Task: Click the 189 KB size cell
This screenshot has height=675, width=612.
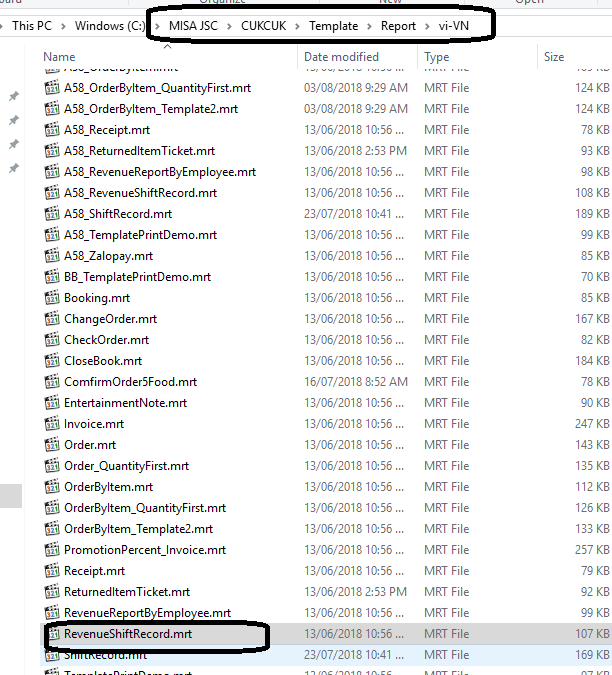Action: point(592,214)
